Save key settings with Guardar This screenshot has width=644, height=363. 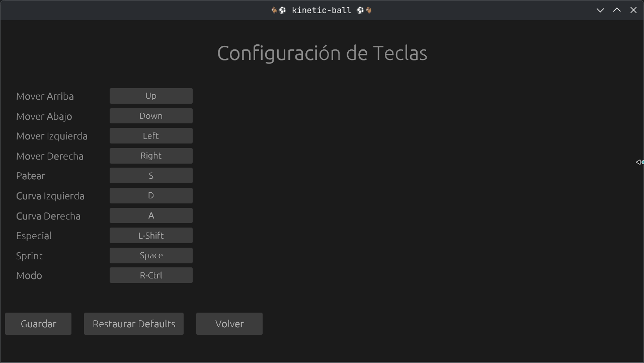point(38,324)
